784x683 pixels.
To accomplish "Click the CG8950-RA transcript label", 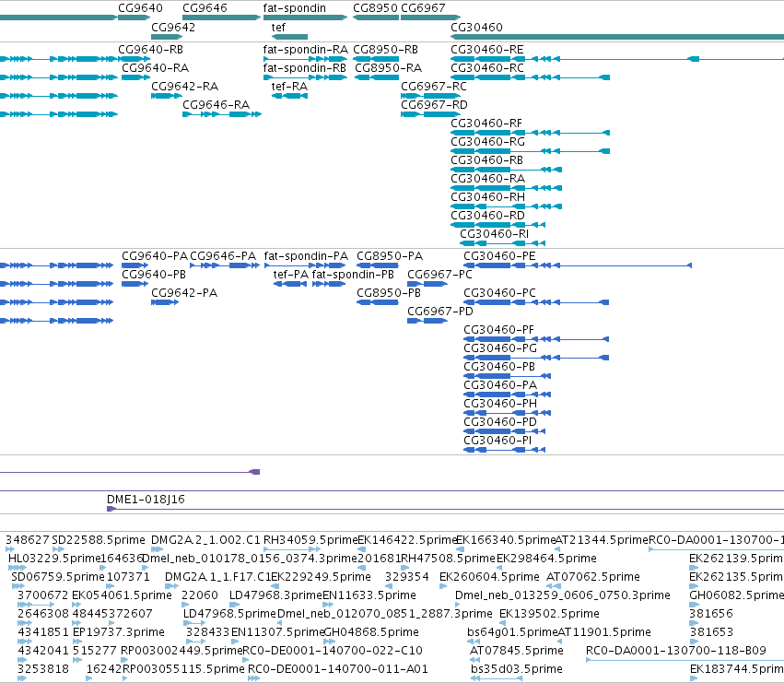I will tap(389, 68).
